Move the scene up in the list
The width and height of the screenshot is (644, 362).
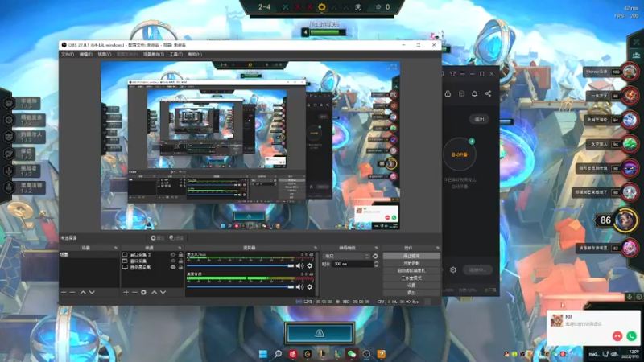tap(83, 292)
